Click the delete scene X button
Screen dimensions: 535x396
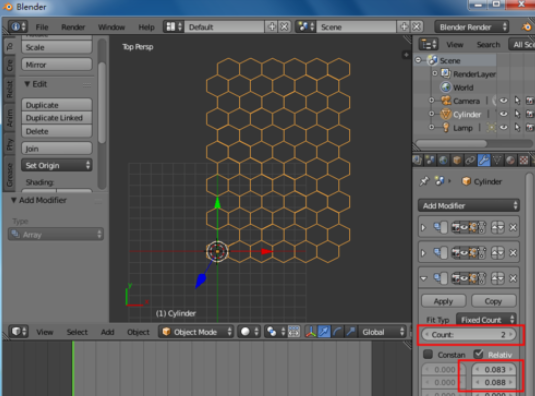[x=417, y=27]
